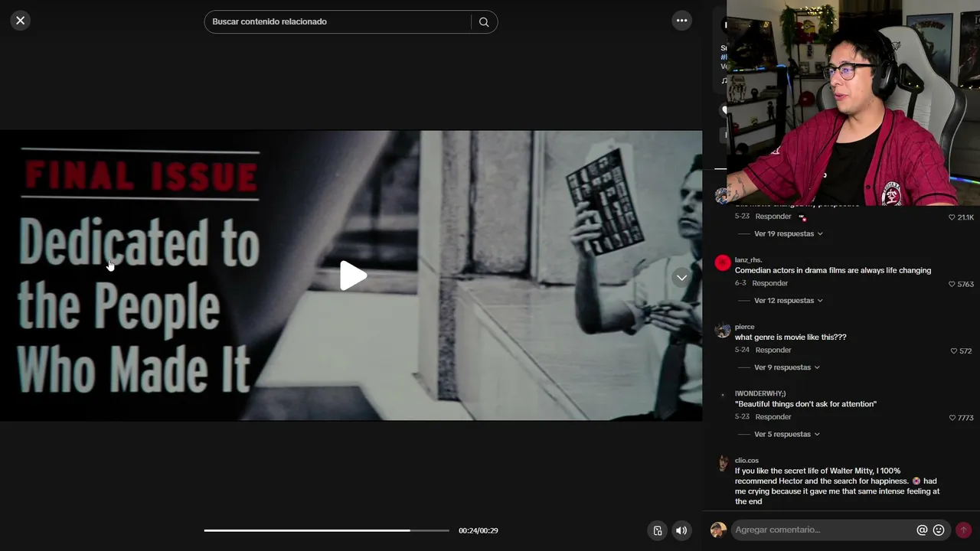Focus the 'Buscar contenido relacionado' search field
This screenshot has height=551, width=980.
[340, 21]
